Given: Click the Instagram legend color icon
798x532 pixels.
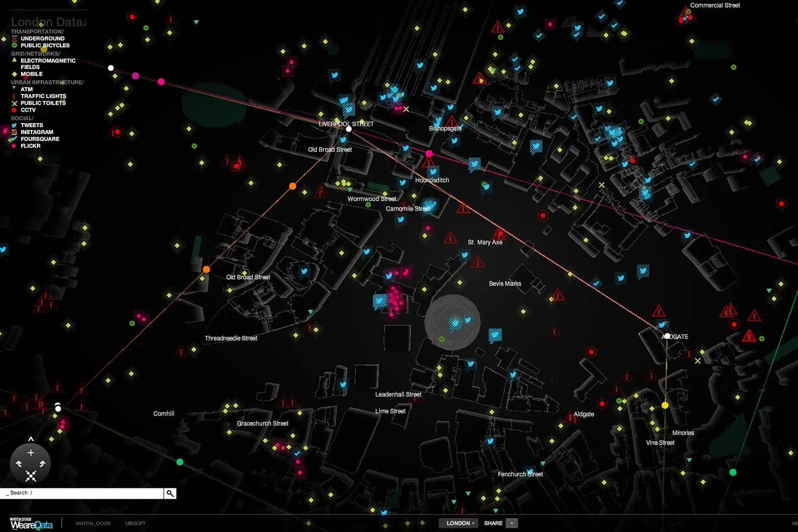Looking at the screenshot, I should pos(14,132).
